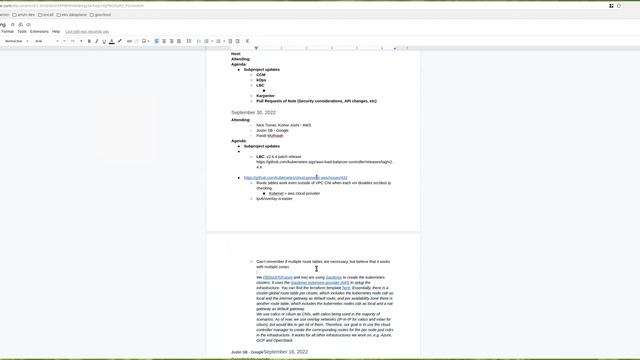Select justify alignment in toolbar
The height and width of the screenshot is (360, 640).
pyautogui.click(x=179, y=41)
